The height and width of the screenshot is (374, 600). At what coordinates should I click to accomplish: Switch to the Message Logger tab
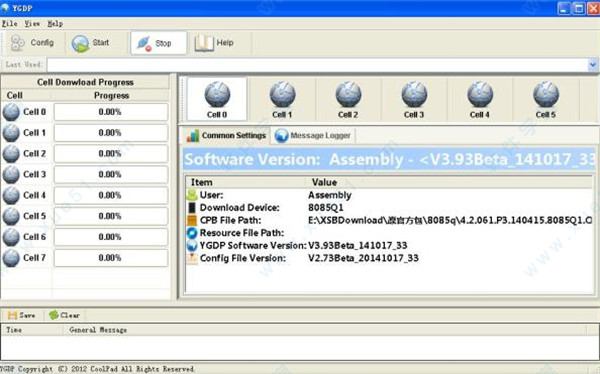tap(313, 136)
